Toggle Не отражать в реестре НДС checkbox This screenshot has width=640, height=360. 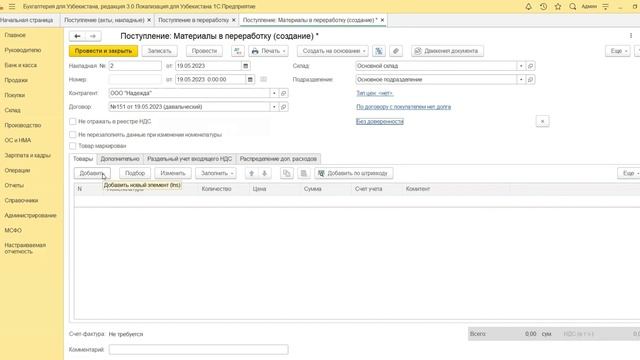pyautogui.click(x=73, y=122)
